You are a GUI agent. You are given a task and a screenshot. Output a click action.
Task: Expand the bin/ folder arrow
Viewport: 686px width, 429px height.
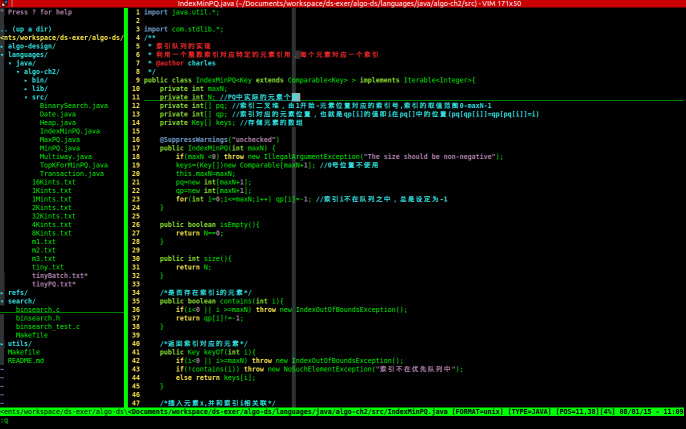[x=26, y=80]
